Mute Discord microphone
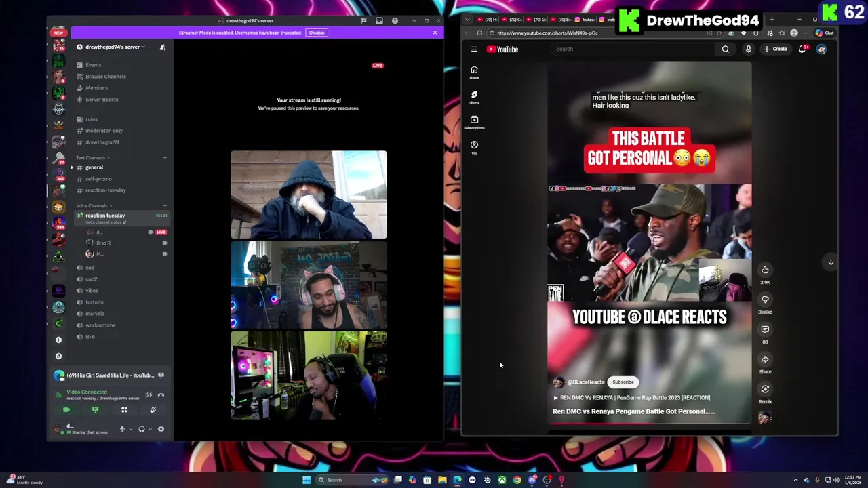The height and width of the screenshot is (488, 868). 122,429
